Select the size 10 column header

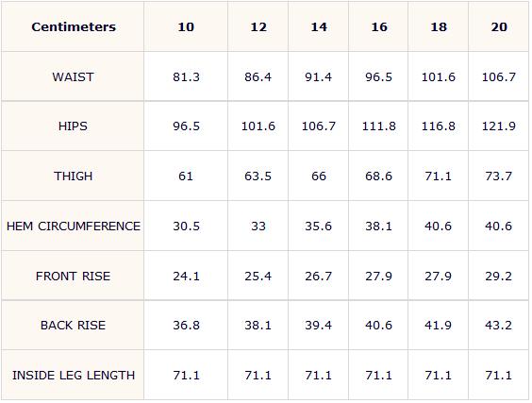pyautogui.click(x=186, y=26)
